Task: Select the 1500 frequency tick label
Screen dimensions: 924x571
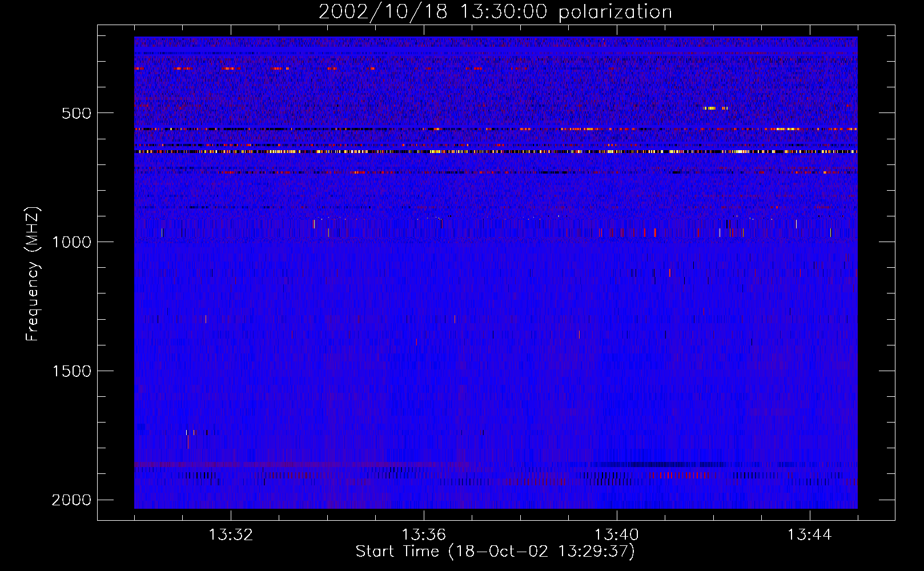Action: click(71, 371)
